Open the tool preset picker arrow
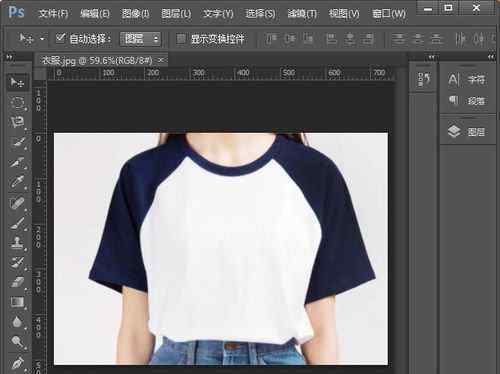 click(x=42, y=39)
